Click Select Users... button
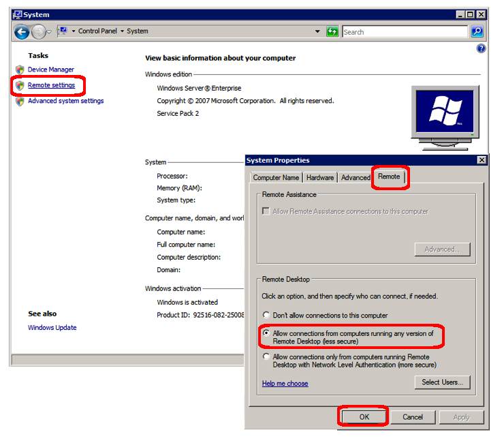 (x=442, y=382)
